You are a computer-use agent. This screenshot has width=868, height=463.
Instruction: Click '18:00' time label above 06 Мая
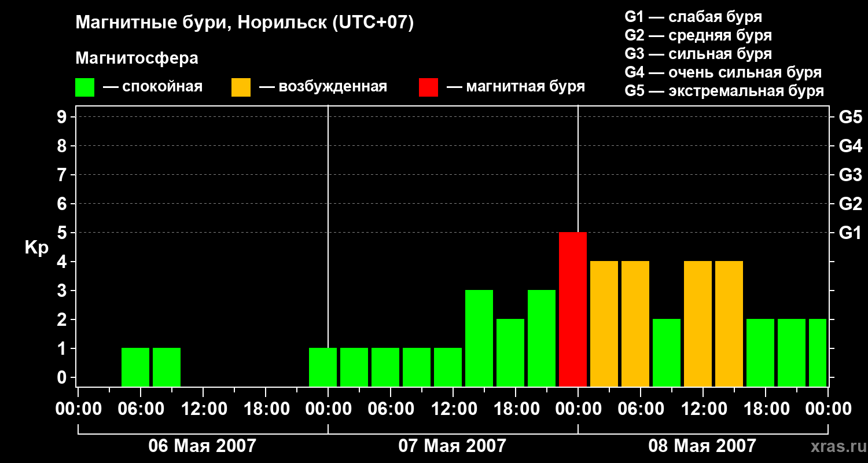[266, 409]
